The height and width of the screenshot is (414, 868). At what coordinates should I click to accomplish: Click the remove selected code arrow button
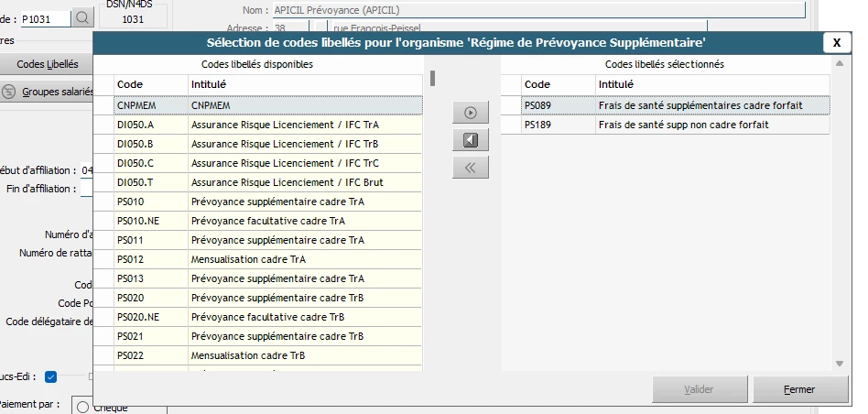[x=471, y=140]
